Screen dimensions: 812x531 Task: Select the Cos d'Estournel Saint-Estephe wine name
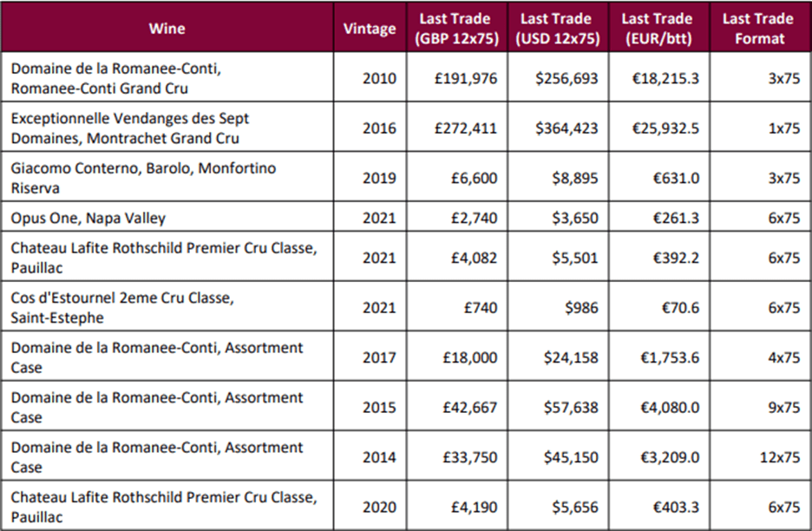tap(122, 308)
